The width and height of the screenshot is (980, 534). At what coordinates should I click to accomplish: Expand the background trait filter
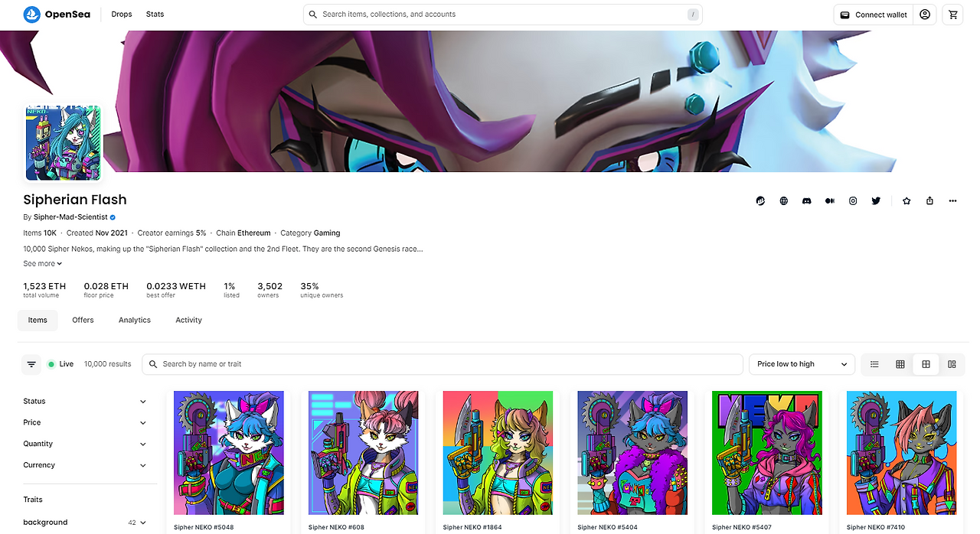pyautogui.click(x=84, y=523)
